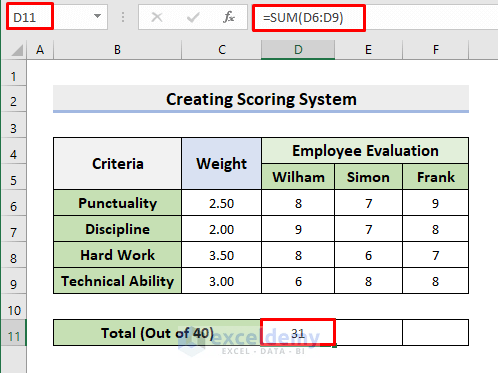
Task: Click the 'Total (Out of 40)' label cell
Action: click(157, 333)
